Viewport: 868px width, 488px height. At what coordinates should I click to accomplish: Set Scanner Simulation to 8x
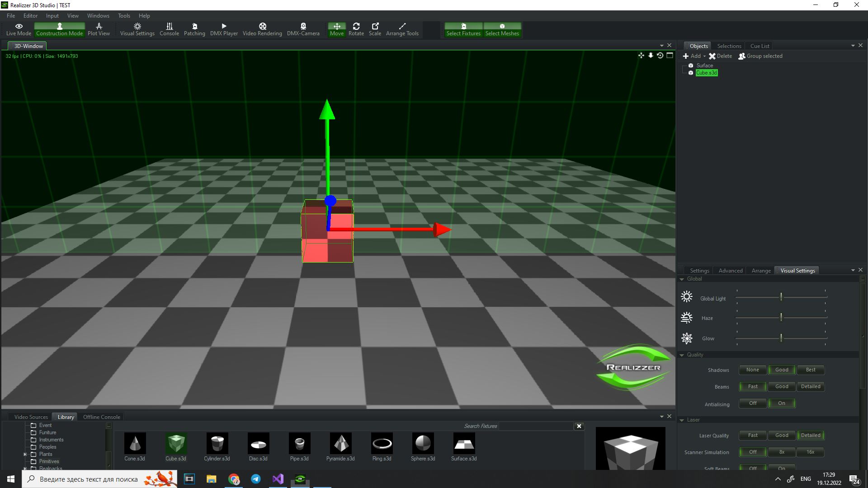782,452
